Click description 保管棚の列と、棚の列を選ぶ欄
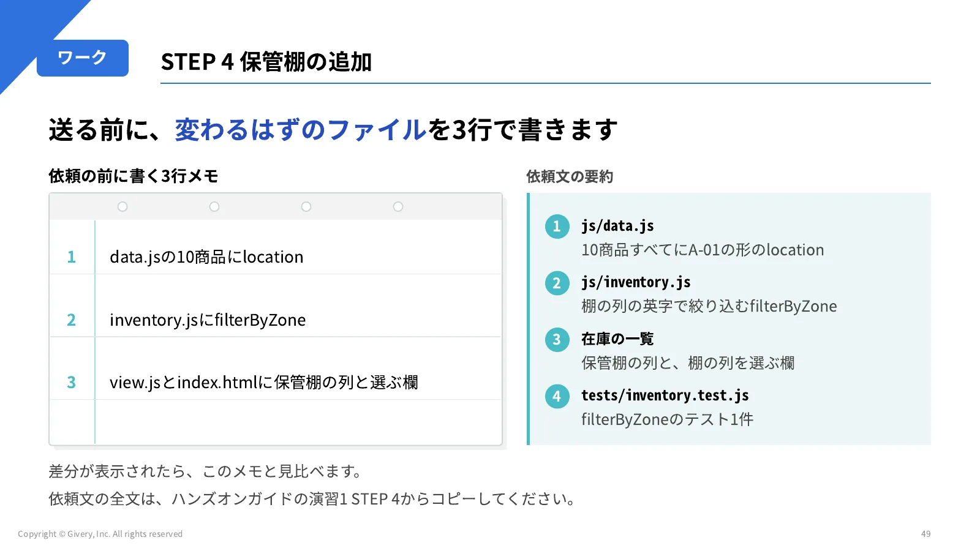 click(688, 363)
